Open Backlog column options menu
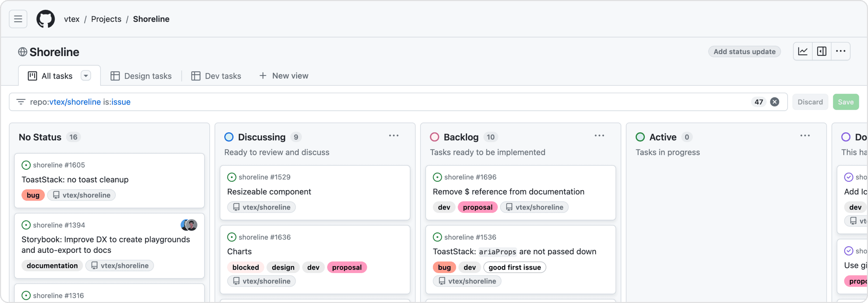The width and height of the screenshot is (868, 303). pyautogui.click(x=599, y=136)
